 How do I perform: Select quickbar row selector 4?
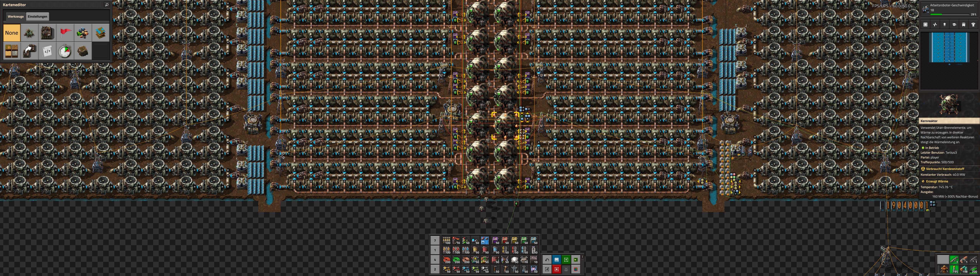point(435,260)
